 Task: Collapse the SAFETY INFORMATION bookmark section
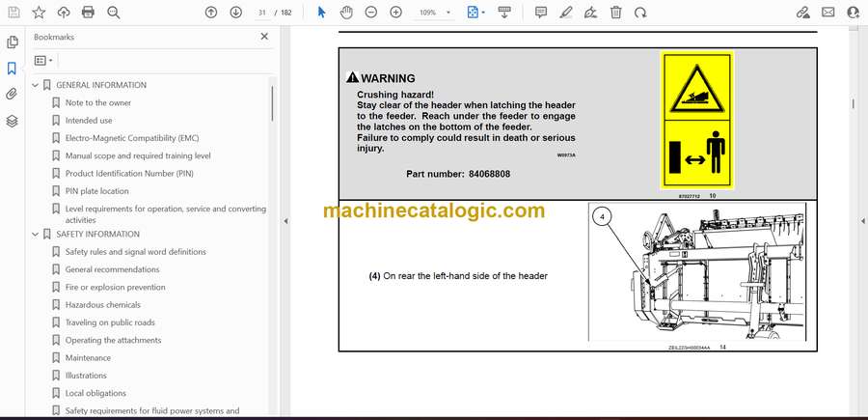pyautogui.click(x=36, y=235)
